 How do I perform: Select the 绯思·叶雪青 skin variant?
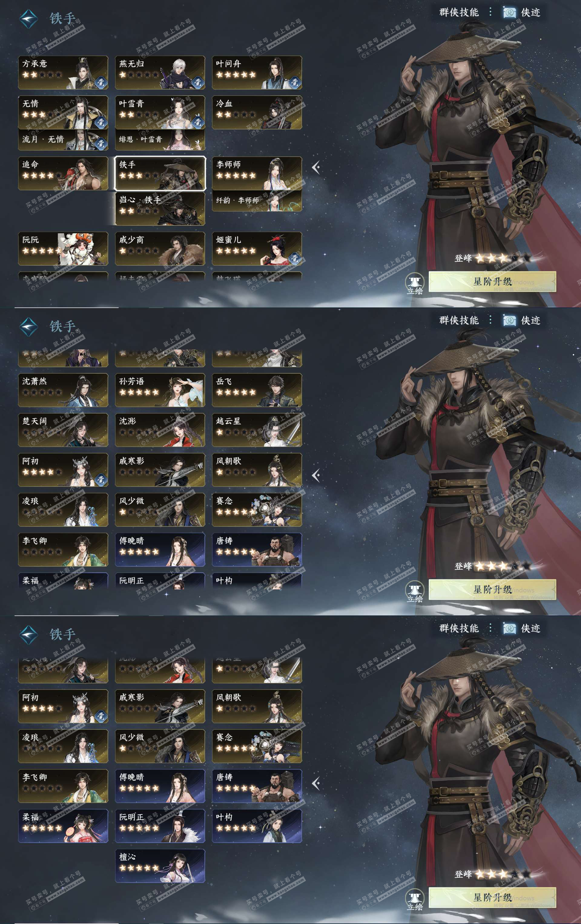click(160, 140)
